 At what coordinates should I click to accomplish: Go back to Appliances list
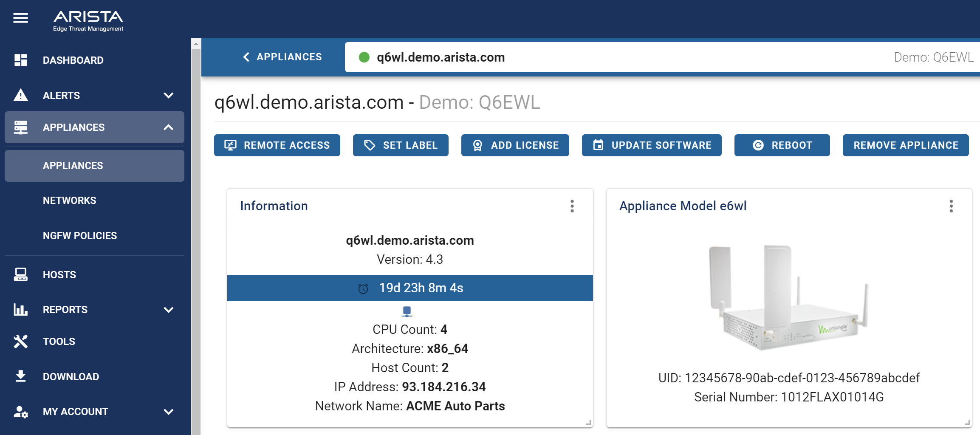[x=282, y=57]
